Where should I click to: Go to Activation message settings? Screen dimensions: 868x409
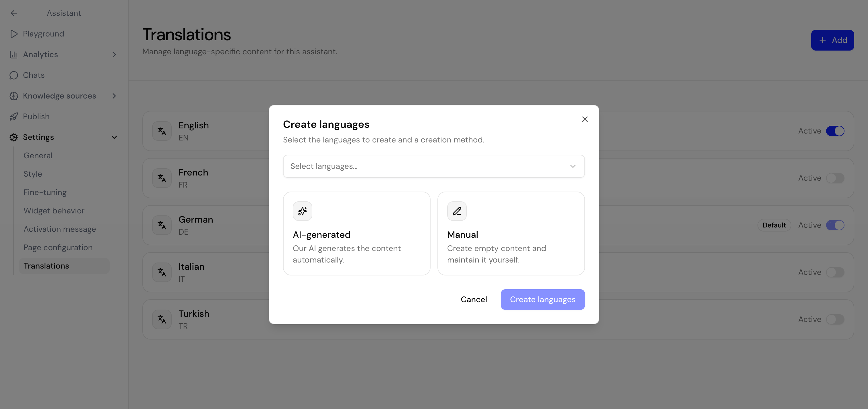tap(60, 229)
